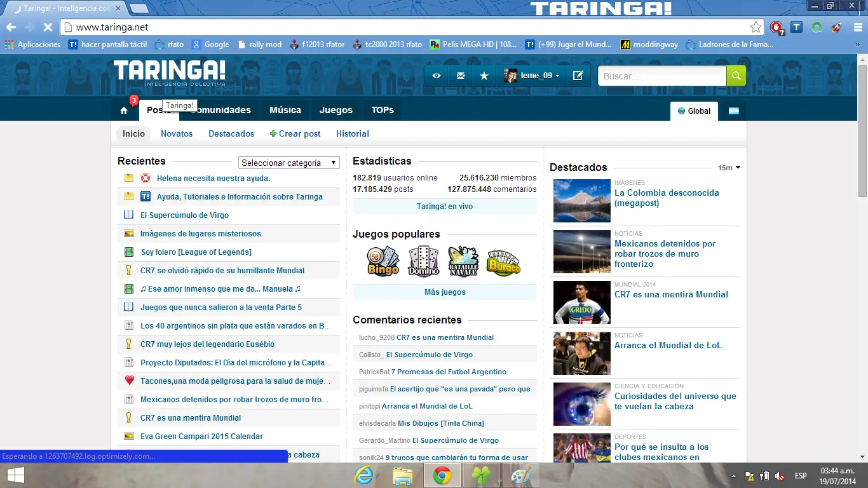The height and width of the screenshot is (488, 868).
Task: Open the TOPs nav tab
Action: click(x=383, y=110)
